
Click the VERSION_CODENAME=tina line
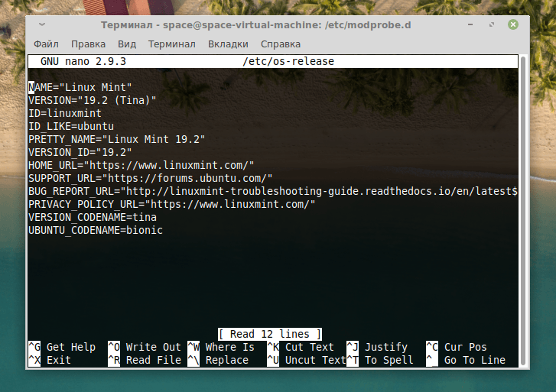[93, 217]
